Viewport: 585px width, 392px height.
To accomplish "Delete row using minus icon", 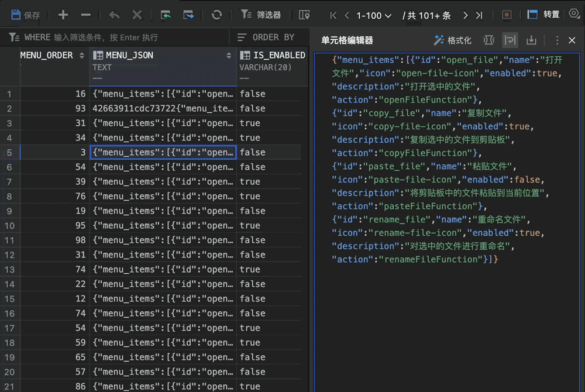I will [x=86, y=15].
